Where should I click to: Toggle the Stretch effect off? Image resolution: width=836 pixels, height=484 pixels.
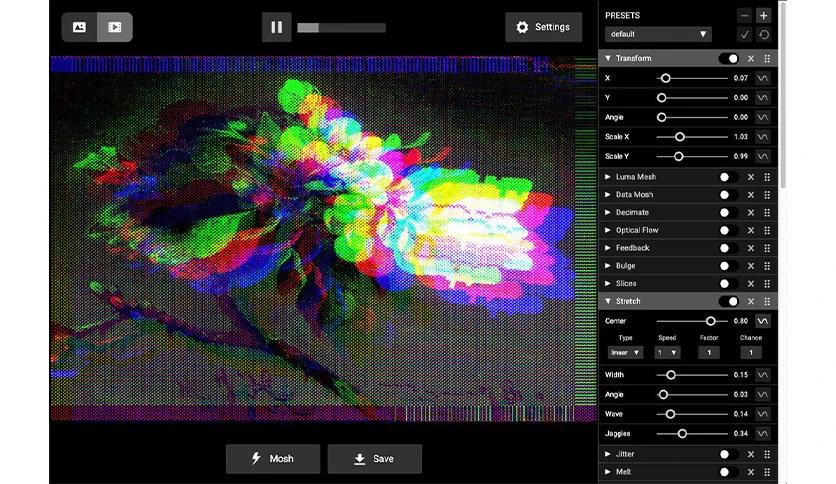tap(728, 302)
